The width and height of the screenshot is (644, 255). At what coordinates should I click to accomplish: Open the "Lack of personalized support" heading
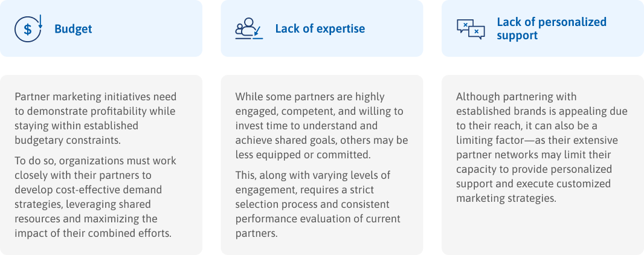click(551, 28)
